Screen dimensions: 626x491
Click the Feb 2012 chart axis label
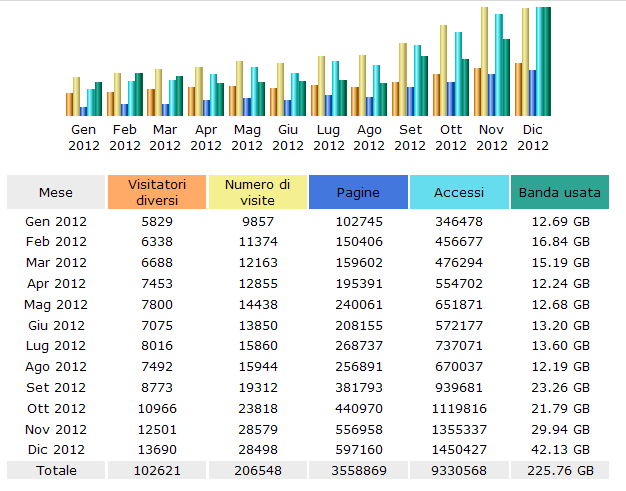pos(125,138)
